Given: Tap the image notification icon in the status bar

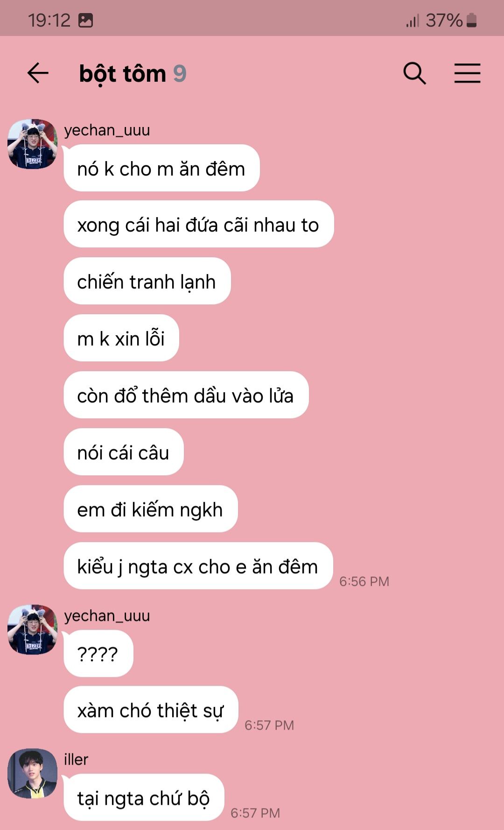Looking at the screenshot, I should [85, 20].
